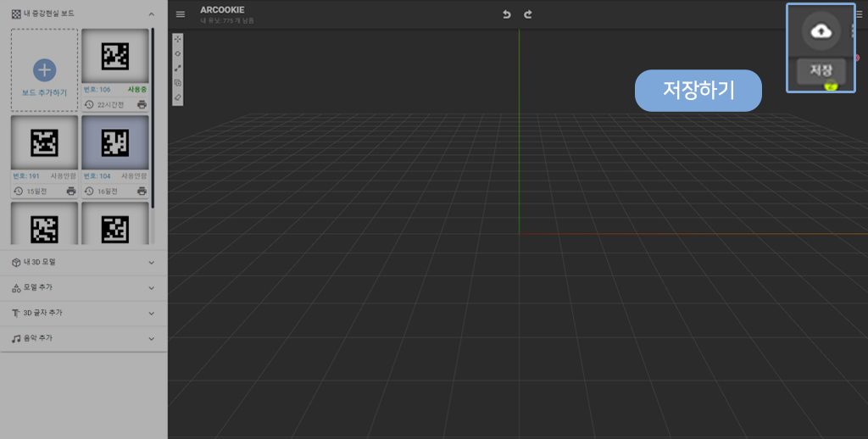Undo the last action
This screenshot has height=439, width=868.
[507, 14]
